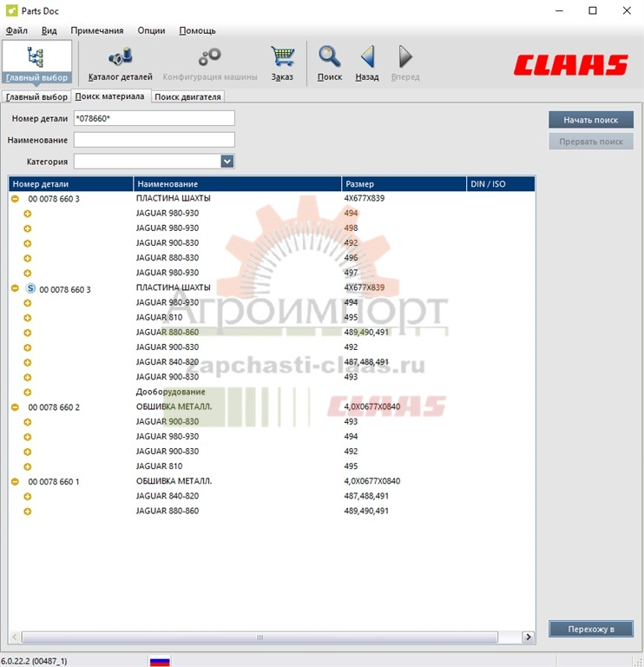644x667 pixels.
Task: Select ПЛАСТИНА ШАХТЫ in first 00 0078 660 3 row
Action: (x=173, y=198)
